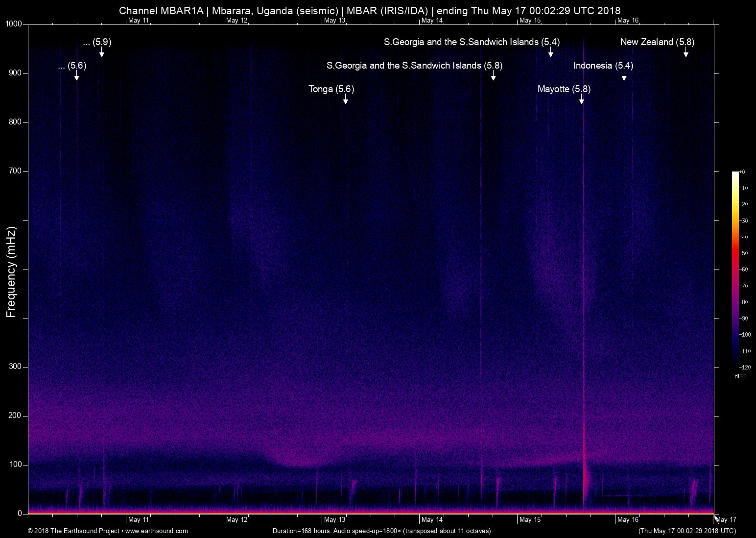The height and width of the screenshot is (538, 756).
Task: Click the dBFS color scale bar
Action: click(x=735, y=269)
